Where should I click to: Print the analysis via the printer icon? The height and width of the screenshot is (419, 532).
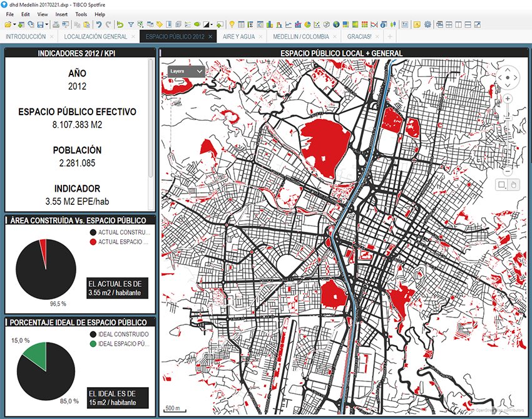56,24
